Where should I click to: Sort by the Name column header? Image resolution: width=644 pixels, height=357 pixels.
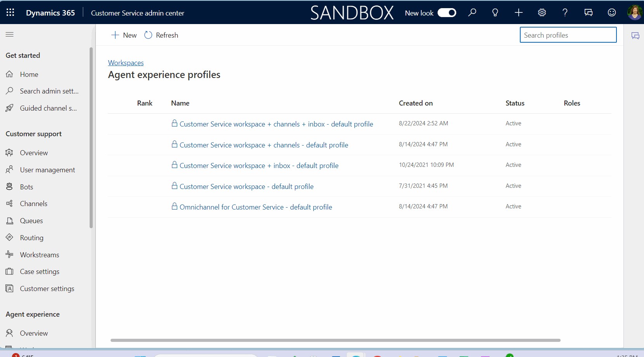[x=180, y=103]
